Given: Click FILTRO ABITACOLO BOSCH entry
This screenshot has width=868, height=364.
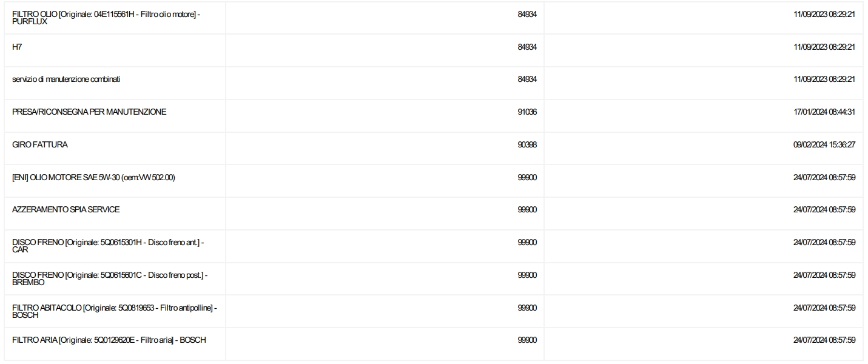Looking at the screenshot, I should pos(115,311).
